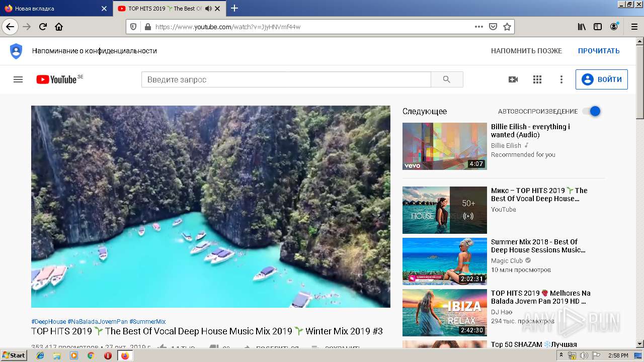Image resolution: width=644 pixels, height=362 pixels.
Task: View site security padlock info
Action: [147, 27]
